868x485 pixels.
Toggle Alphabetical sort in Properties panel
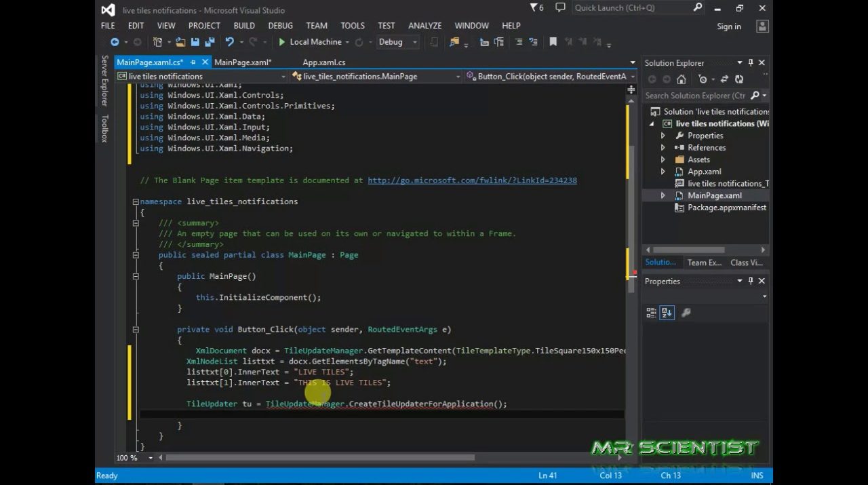(x=667, y=313)
